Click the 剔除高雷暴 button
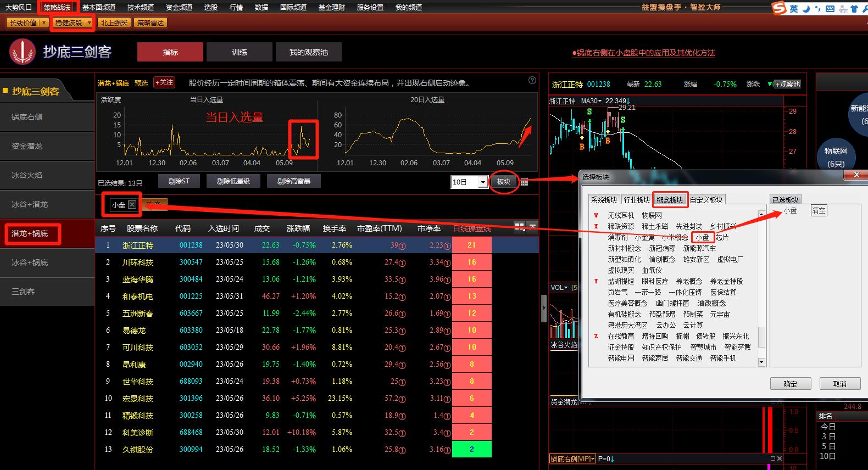This screenshot has height=470, width=868. (294, 181)
